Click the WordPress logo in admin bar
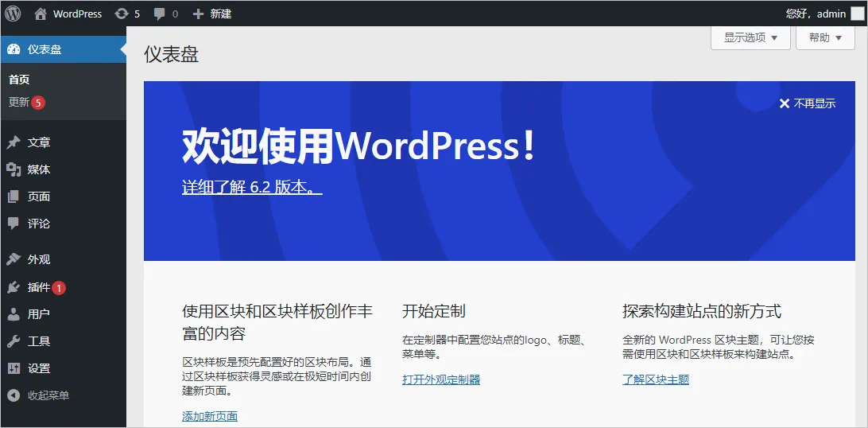 (13, 14)
